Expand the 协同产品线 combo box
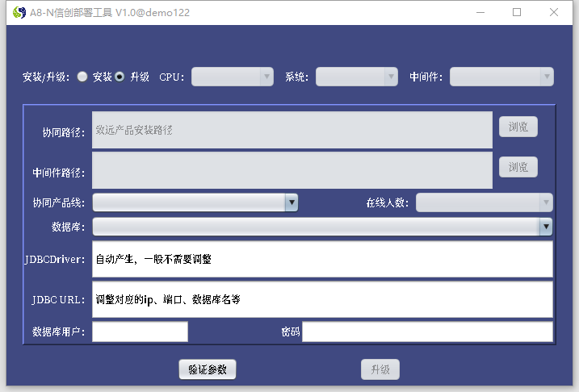The image size is (579, 392). (195, 202)
